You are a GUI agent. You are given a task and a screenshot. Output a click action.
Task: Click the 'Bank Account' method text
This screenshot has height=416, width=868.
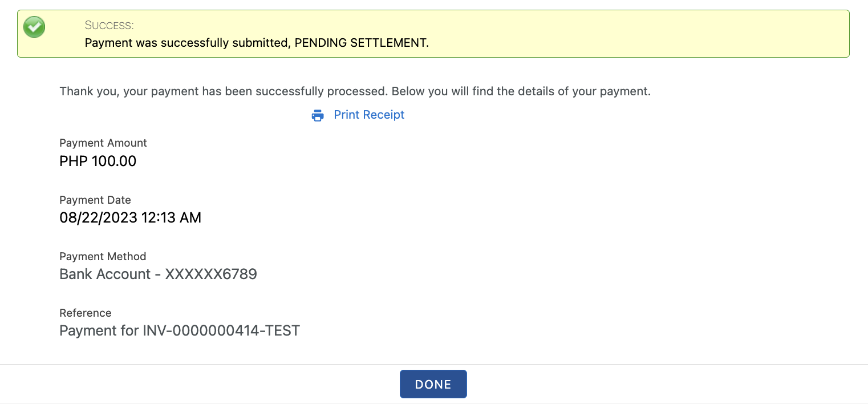pyautogui.click(x=105, y=274)
